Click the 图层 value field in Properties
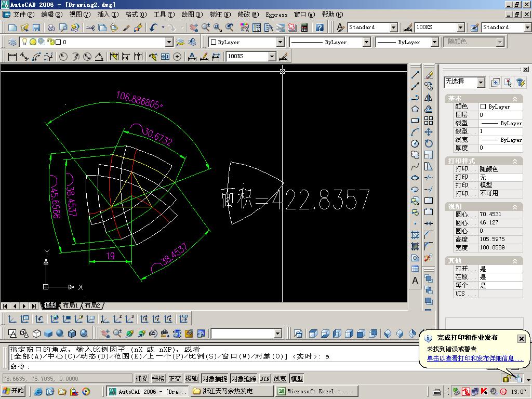This screenshot has width=532, height=399. click(x=500, y=115)
